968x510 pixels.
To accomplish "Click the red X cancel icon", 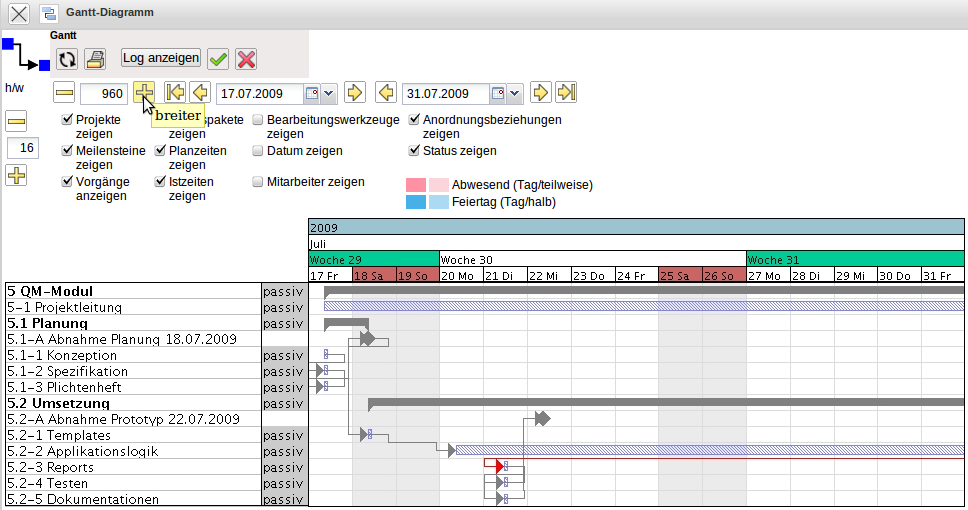I will [x=246, y=59].
